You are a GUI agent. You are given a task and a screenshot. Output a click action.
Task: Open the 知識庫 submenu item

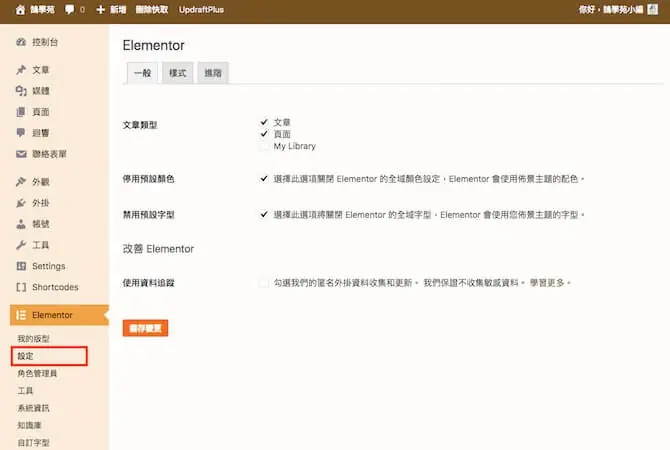click(x=29, y=425)
